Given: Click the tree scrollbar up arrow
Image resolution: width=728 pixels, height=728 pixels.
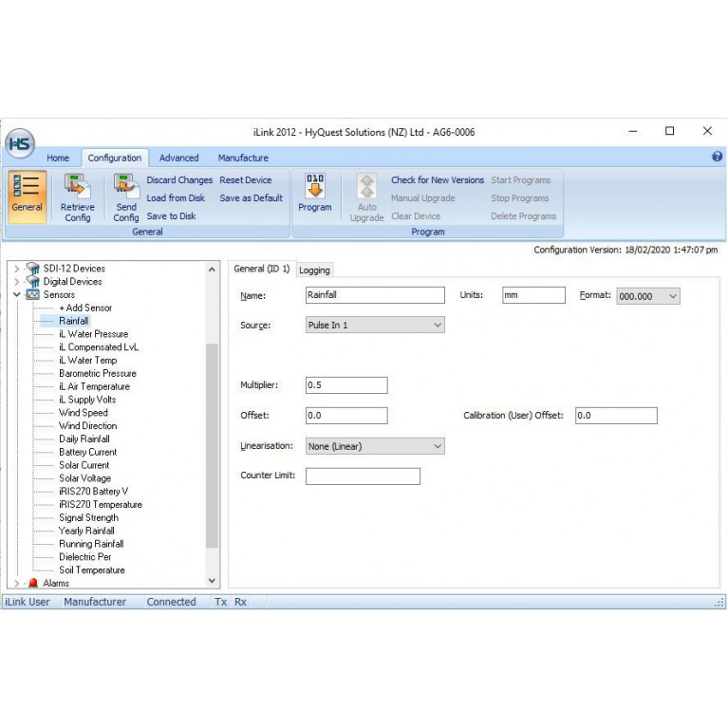Looking at the screenshot, I should [212, 269].
